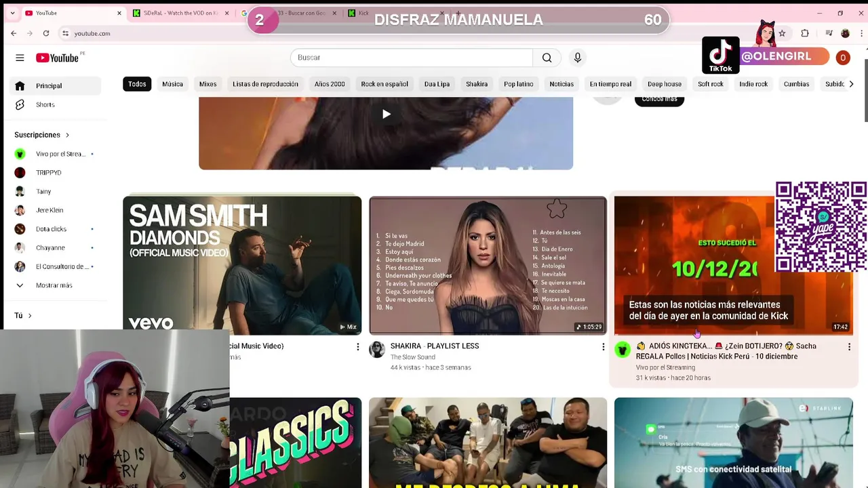Open the Starlink satellite SMS ad thumbnail
The image size is (868, 488).
tap(733, 443)
